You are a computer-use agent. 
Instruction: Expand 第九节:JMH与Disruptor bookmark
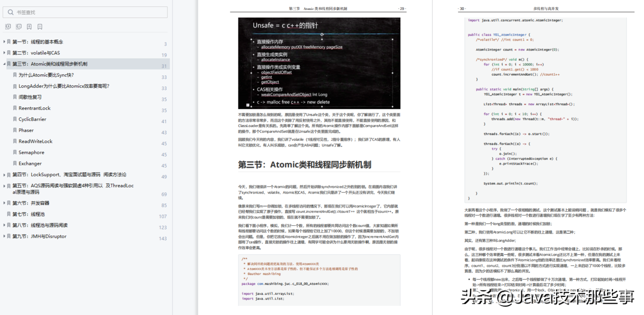pyautogui.click(x=4, y=236)
